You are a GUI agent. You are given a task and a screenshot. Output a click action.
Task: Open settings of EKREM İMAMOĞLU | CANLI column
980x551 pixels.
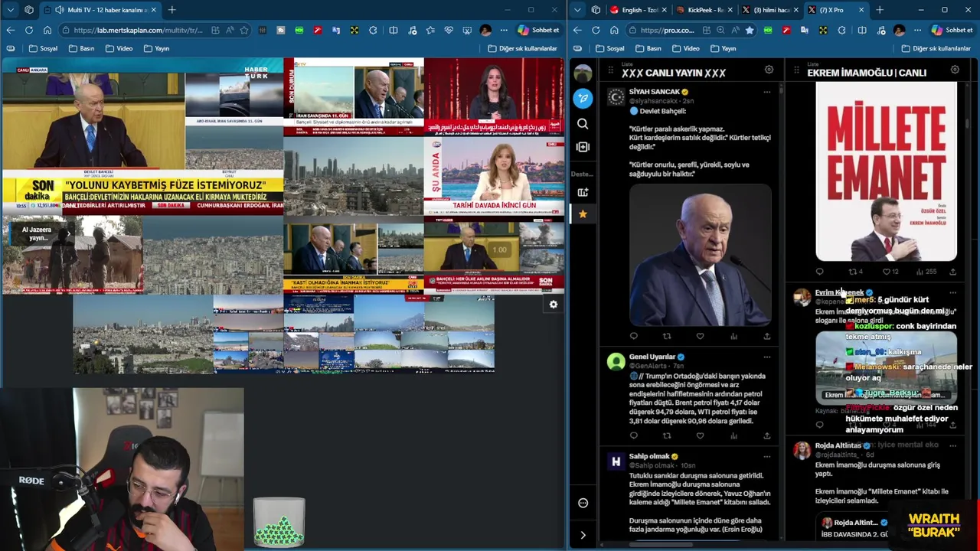pos(955,70)
